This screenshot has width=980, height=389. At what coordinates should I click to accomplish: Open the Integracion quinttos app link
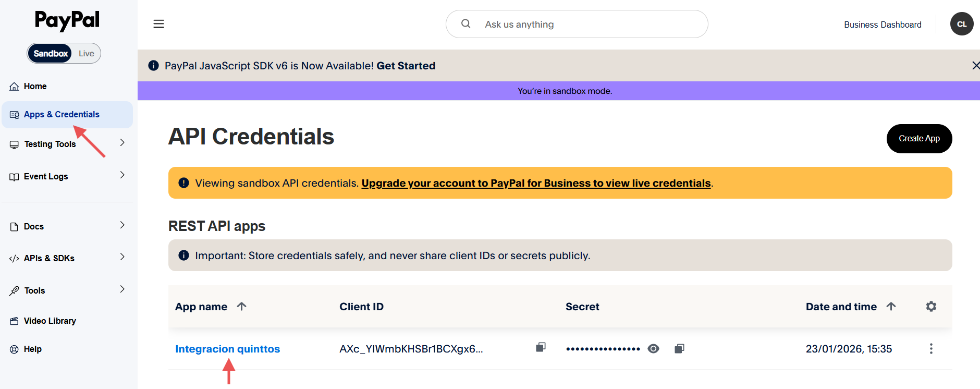[x=227, y=349]
